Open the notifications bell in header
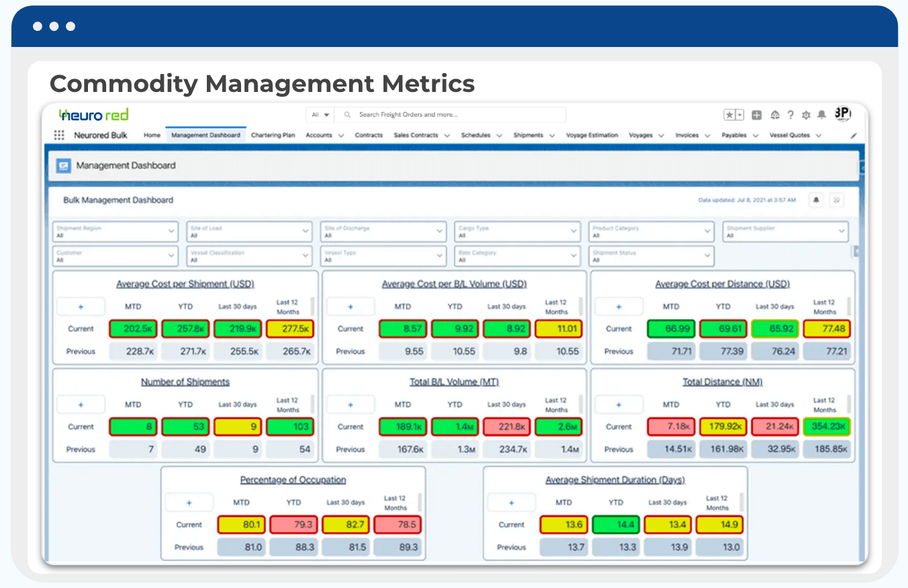Screen dimensions: 908x588 pyautogui.click(x=821, y=115)
